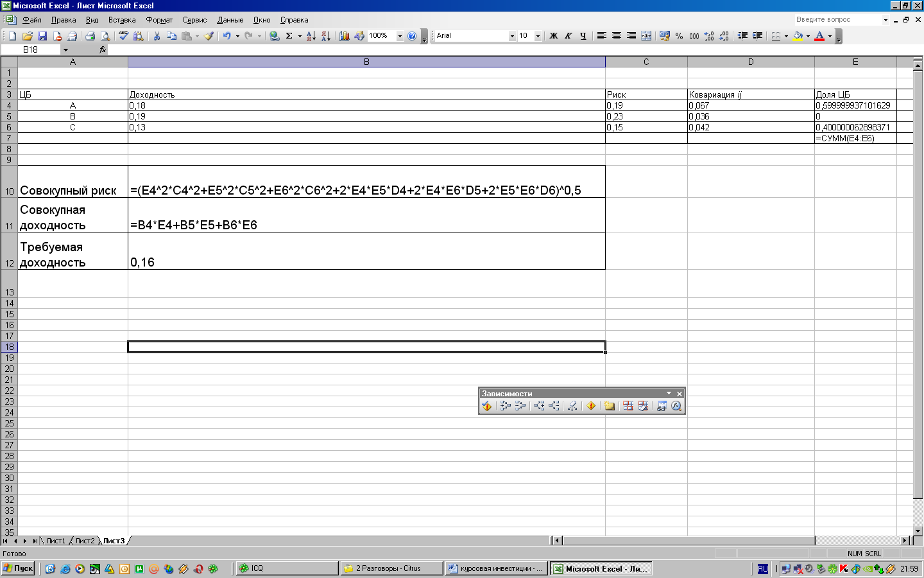Viewport: 924px width, 578px height.
Task: Open the Name Box dropdown next to B18
Action: (x=65, y=49)
